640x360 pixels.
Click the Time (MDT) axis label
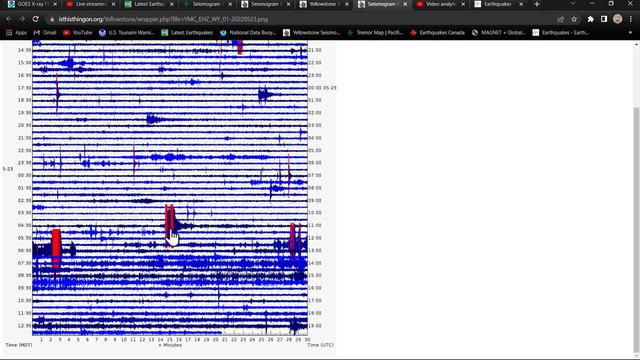pos(19,345)
